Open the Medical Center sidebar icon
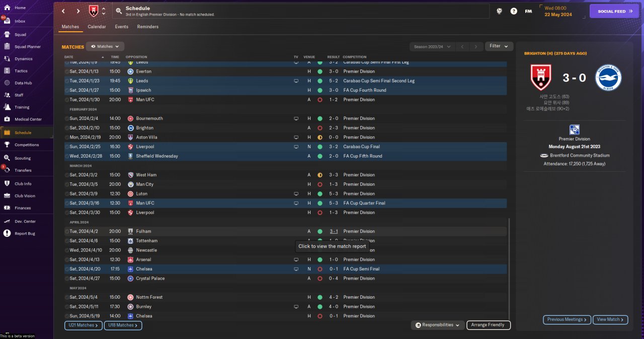This screenshot has width=644, height=339. 7,119
